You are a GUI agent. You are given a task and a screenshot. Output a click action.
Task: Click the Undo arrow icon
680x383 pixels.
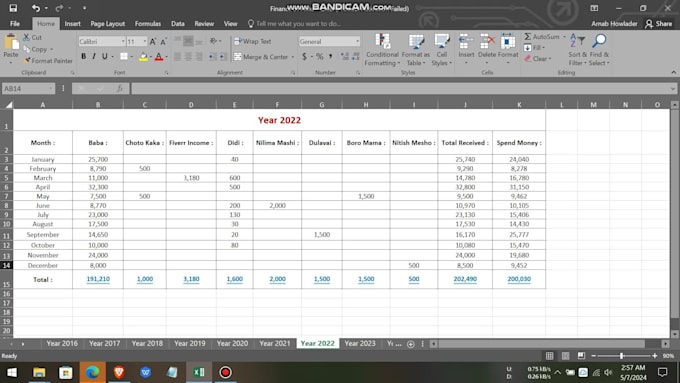tap(36, 8)
